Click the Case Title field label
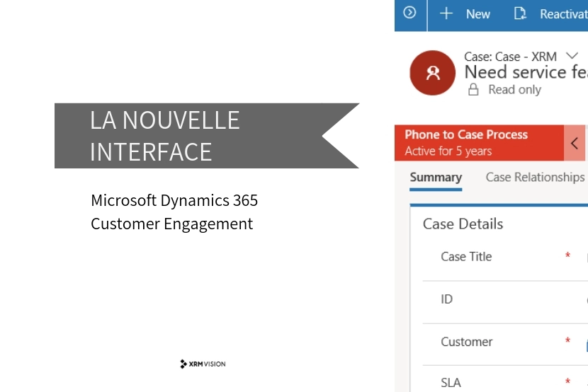This screenshot has width=588, height=392. [466, 257]
